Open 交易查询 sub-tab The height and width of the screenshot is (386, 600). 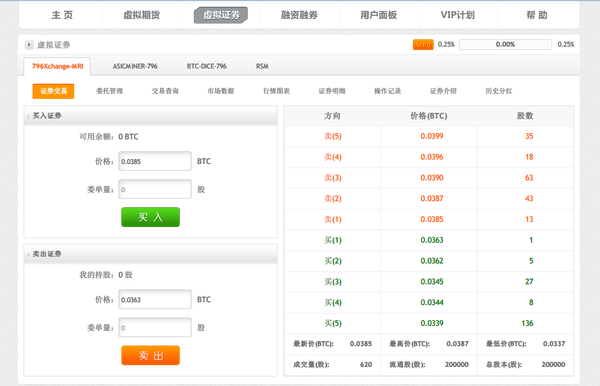[x=165, y=91]
